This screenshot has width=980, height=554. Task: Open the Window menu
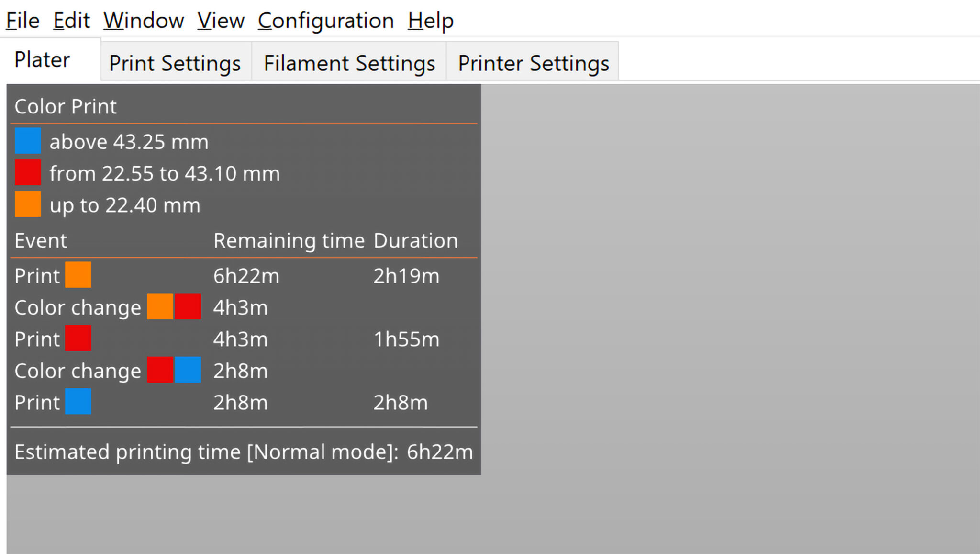point(143,20)
